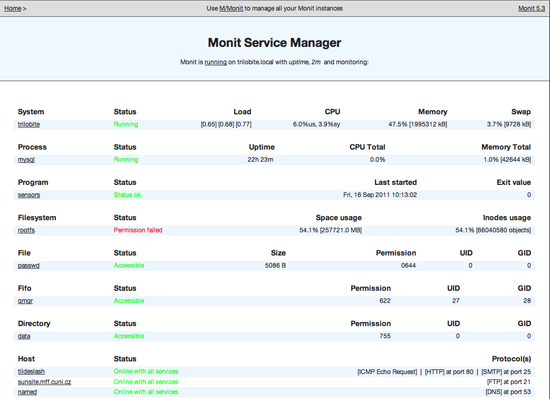The width and height of the screenshot is (550, 399).
Task: Click the 'Permission failed' status text
Action: pos(138,230)
